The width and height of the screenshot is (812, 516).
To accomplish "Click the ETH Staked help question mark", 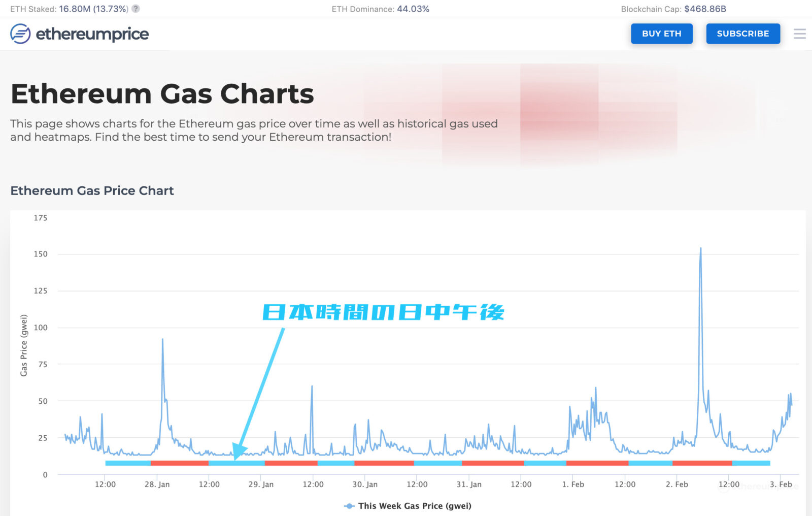I will [136, 9].
